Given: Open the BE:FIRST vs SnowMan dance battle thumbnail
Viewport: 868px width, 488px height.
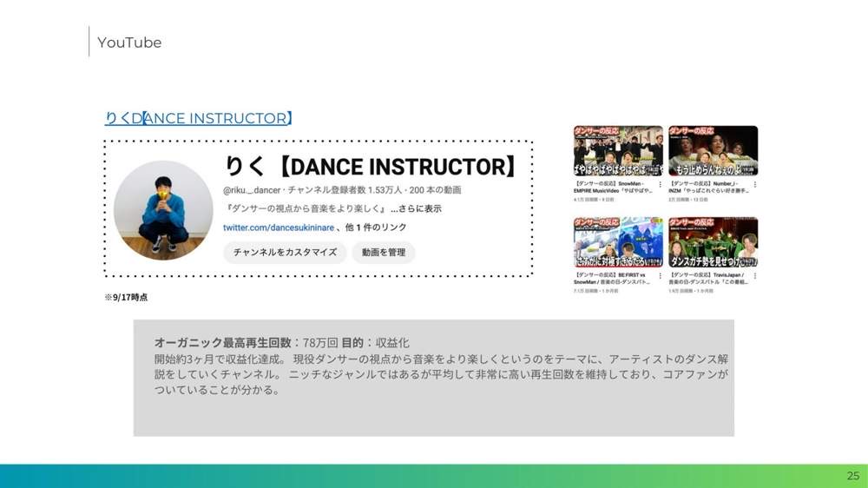Looking at the screenshot, I should pyautogui.click(x=618, y=242).
